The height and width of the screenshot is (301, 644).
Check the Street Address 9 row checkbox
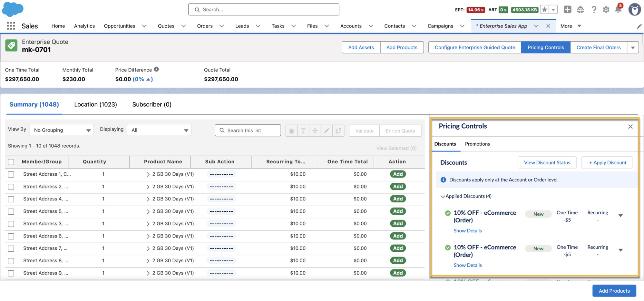11,273
